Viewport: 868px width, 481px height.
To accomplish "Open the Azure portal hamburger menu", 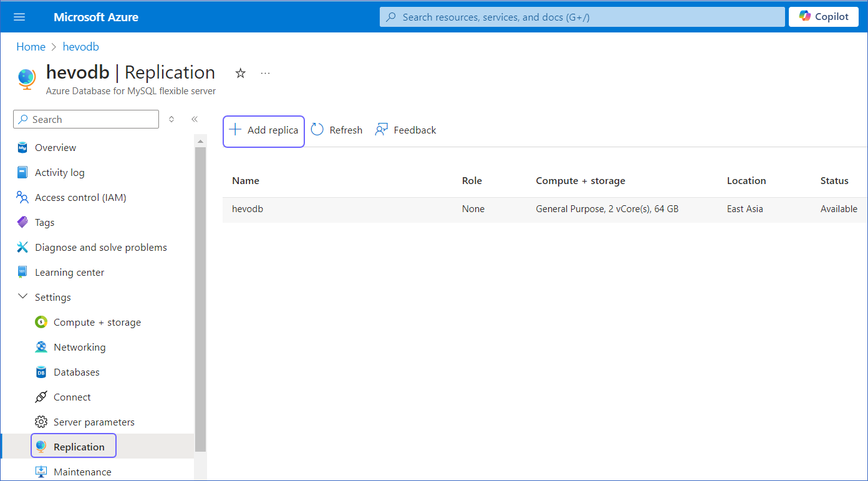I will [x=19, y=17].
